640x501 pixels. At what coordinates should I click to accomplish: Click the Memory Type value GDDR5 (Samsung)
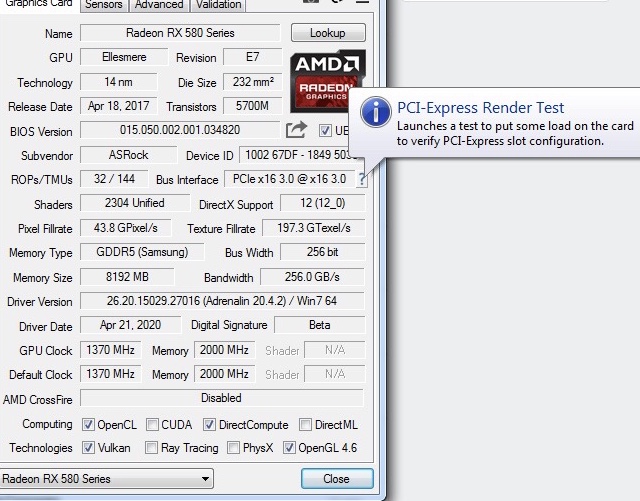pos(142,252)
